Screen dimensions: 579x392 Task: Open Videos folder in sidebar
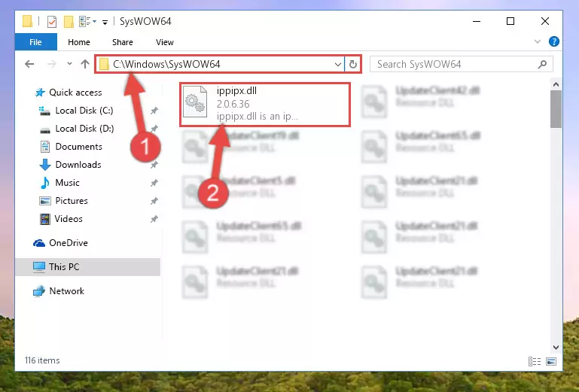69,219
